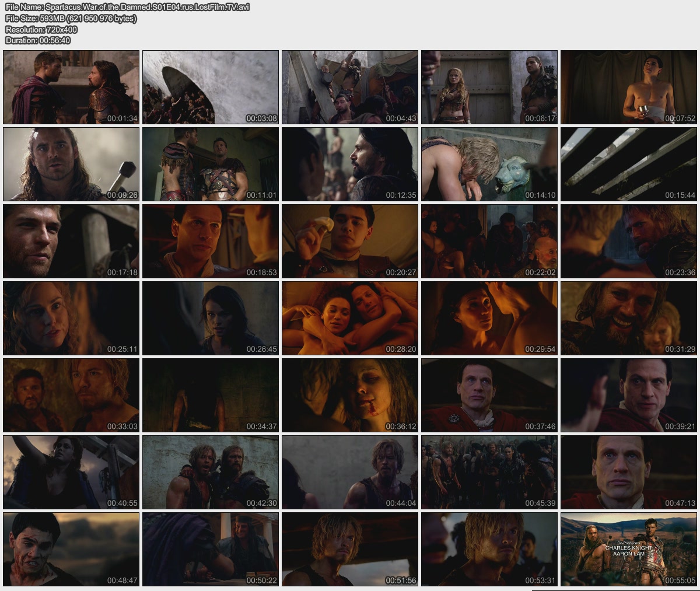700x591 pixels.
Task: Select the dark corridor frame at 00:34:37
Action: [211, 395]
